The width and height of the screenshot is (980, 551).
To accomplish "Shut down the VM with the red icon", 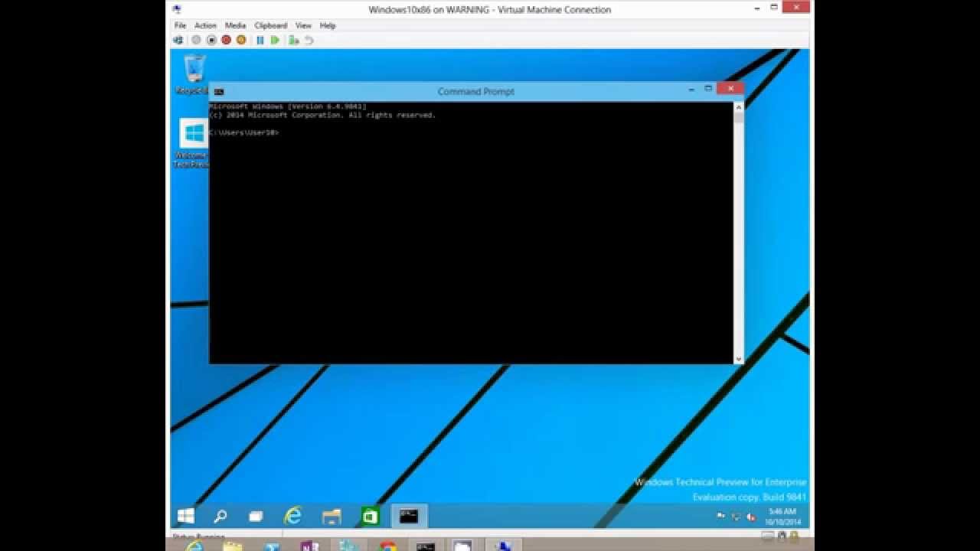I will (226, 40).
